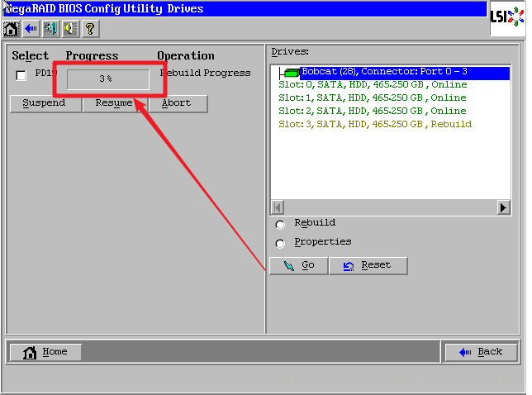This screenshot has width=532, height=395.
Task: Select the Slot: 1 Online drive
Action: point(373,98)
